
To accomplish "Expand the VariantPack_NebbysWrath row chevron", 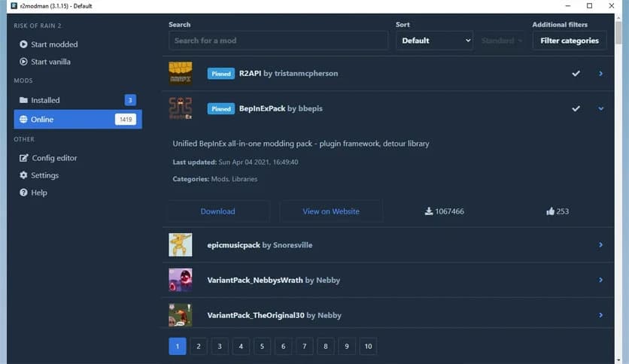I will [x=600, y=280].
